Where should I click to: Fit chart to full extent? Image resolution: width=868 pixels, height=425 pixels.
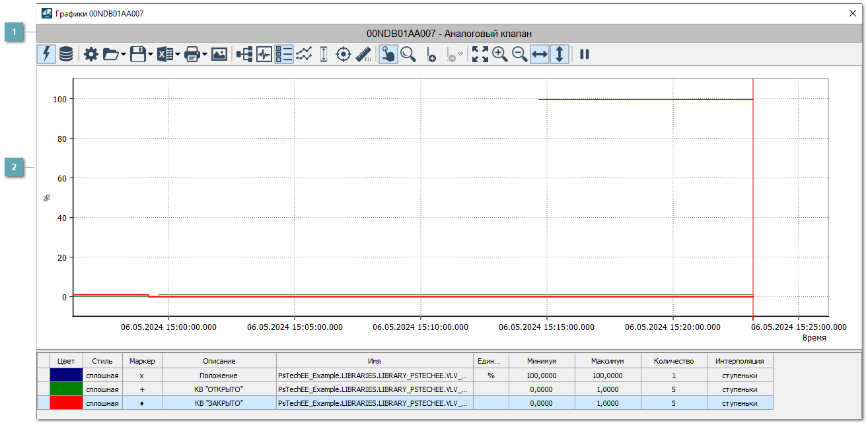click(480, 55)
